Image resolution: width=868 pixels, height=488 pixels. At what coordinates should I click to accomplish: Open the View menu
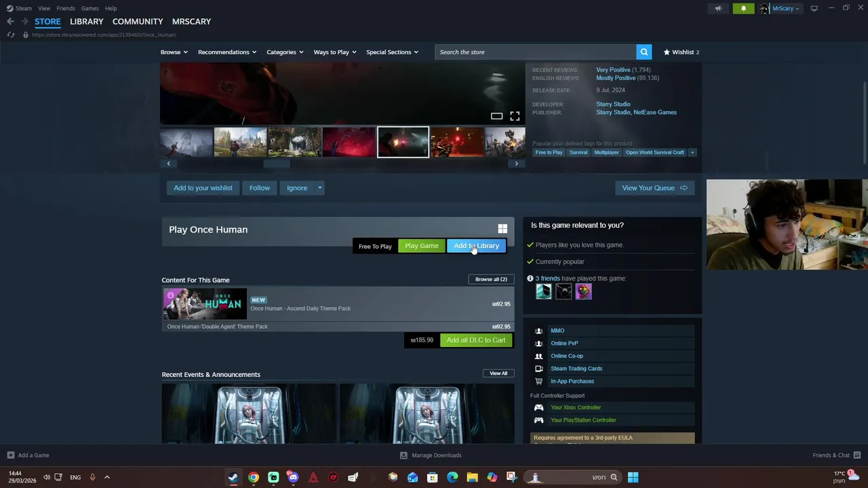(x=44, y=8)
